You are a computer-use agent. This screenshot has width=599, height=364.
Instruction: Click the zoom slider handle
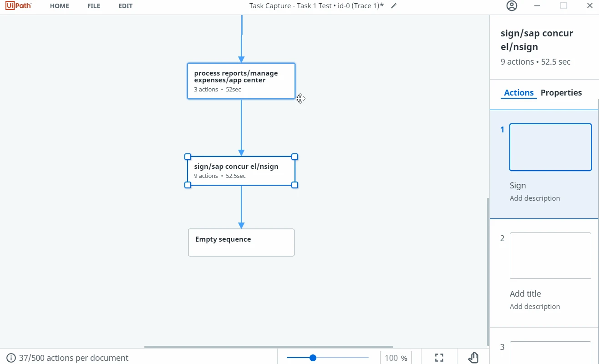313,358
